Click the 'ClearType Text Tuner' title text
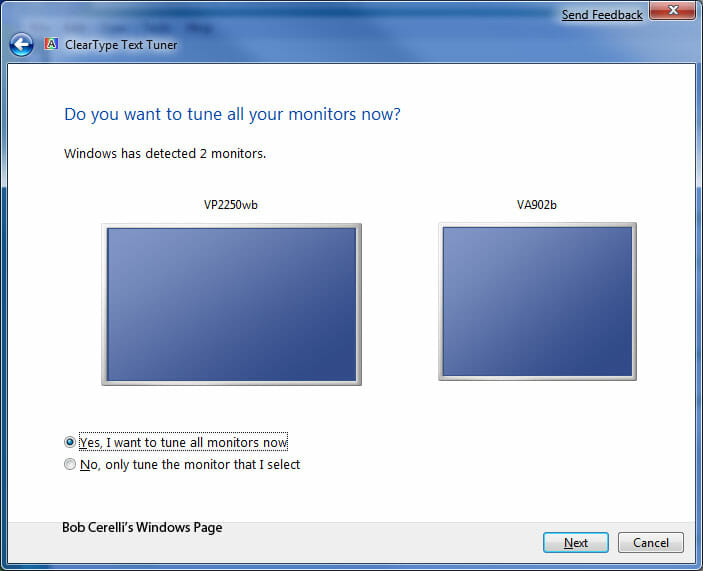703x571 pixels. coord(121,45)
